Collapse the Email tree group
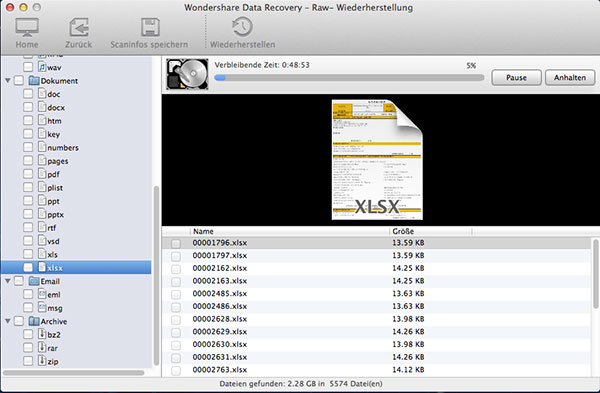Image resolution: width=600 pixels, height=393 pixels. tap(8, 281)
